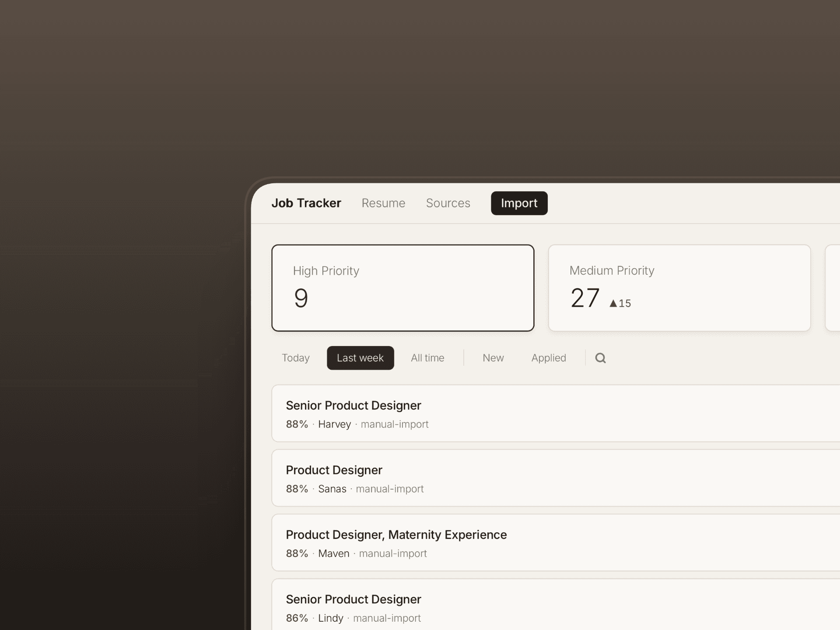Click the search magnifier icon
840x630 pixels.
coord(600,358)
